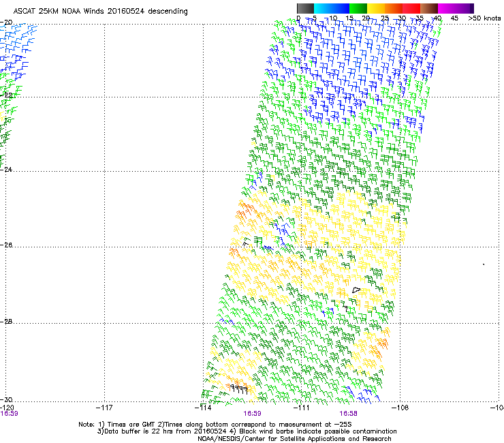Image resolution: width=504 pixels, height=443 pixels.
Task: Click the '-28' latitude axis label
Action: coord(6,322)
